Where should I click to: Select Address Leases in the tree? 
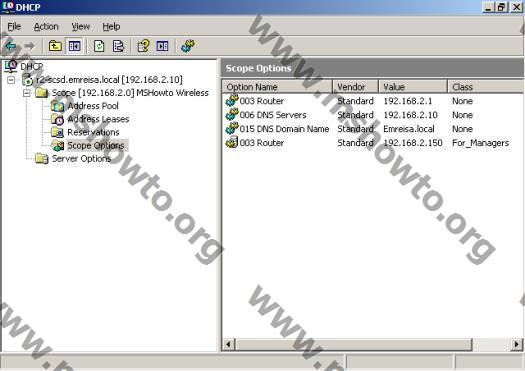click(x=98, y=119)
